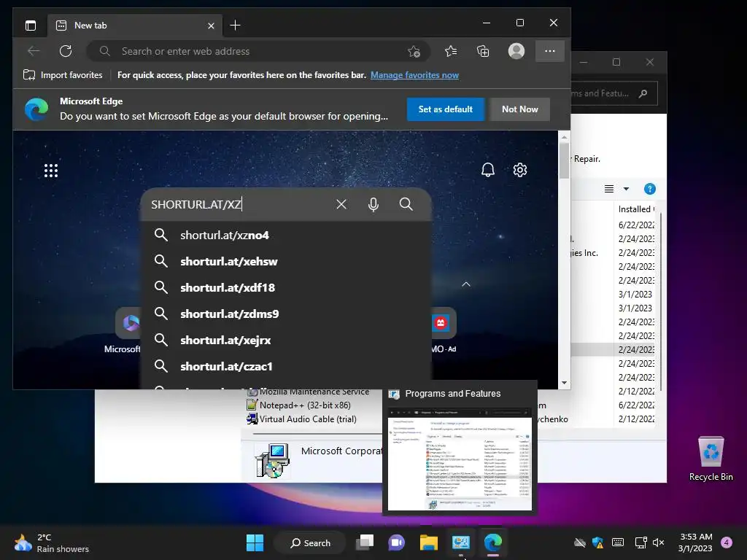Click the Edge page scroll down arrow
The image size is (747, 560).
click(x=564, y=383)
